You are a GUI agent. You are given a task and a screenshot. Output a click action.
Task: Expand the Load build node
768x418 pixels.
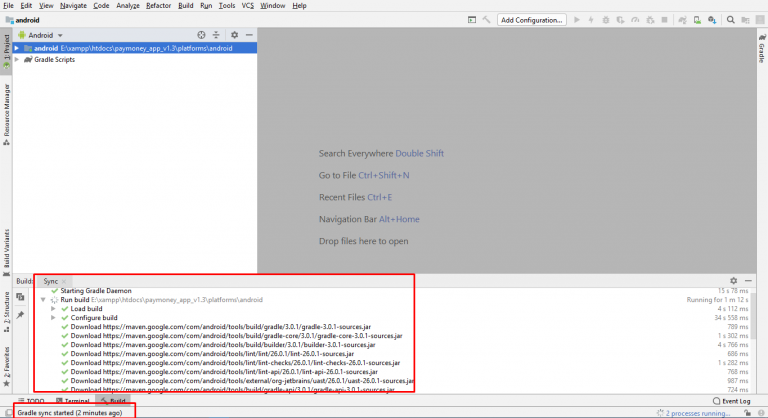pyautogui.click(x=53, y=308)
